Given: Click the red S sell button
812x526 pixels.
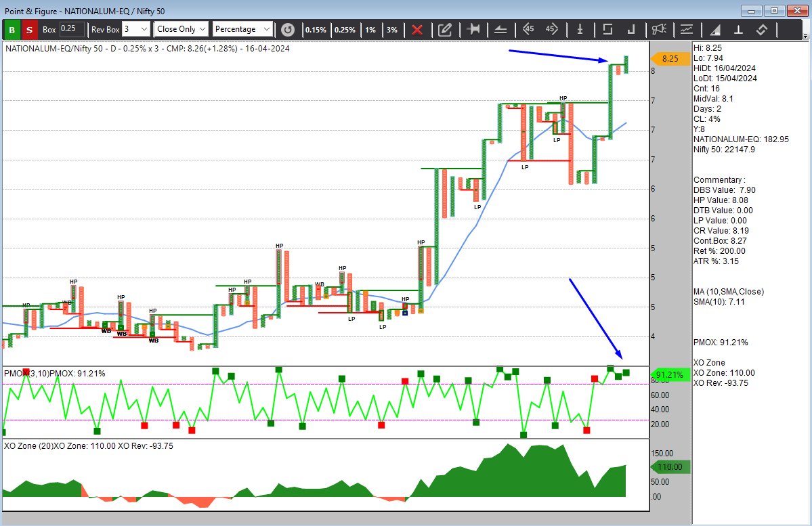Looking at the screenshot, I should (30, 30).
